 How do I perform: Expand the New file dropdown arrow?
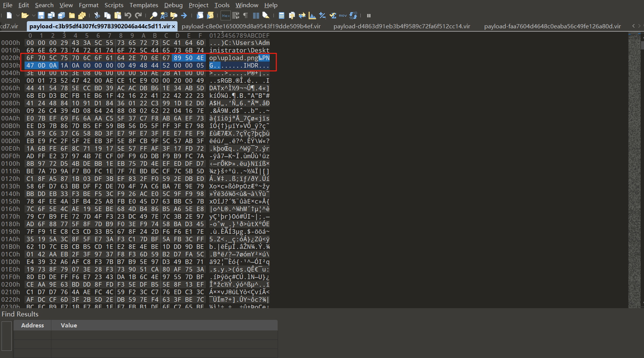(17, 15)
